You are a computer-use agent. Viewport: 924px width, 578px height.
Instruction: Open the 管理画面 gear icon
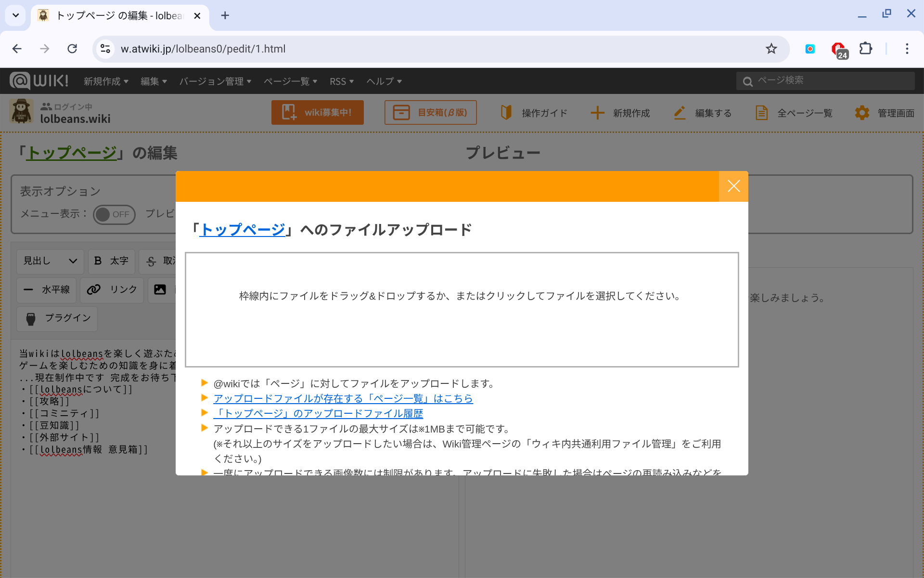862,113
